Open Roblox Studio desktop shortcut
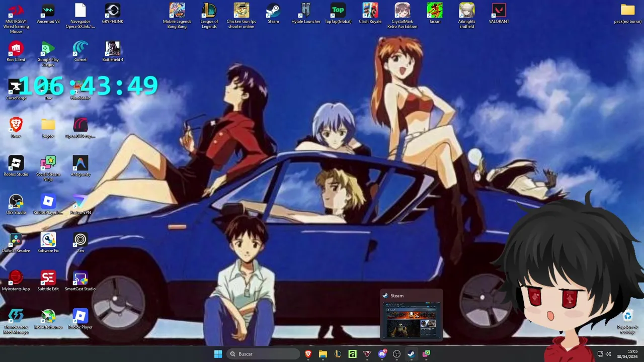The height and width of the screenshot is (362, 644). [x=16, y=167]
